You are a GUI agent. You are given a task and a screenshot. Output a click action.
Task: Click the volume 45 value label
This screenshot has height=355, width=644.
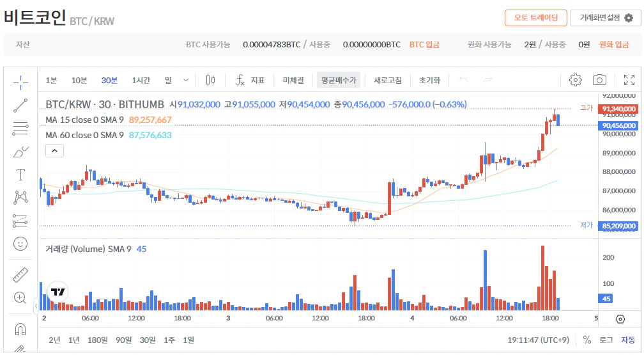click(x=606, y=299)
